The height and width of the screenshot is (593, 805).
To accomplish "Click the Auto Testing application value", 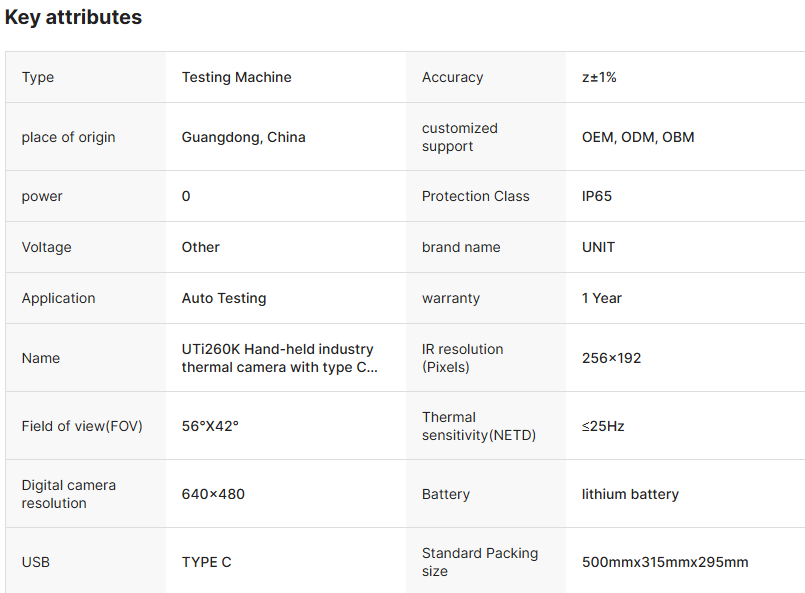I will (224, 298).
